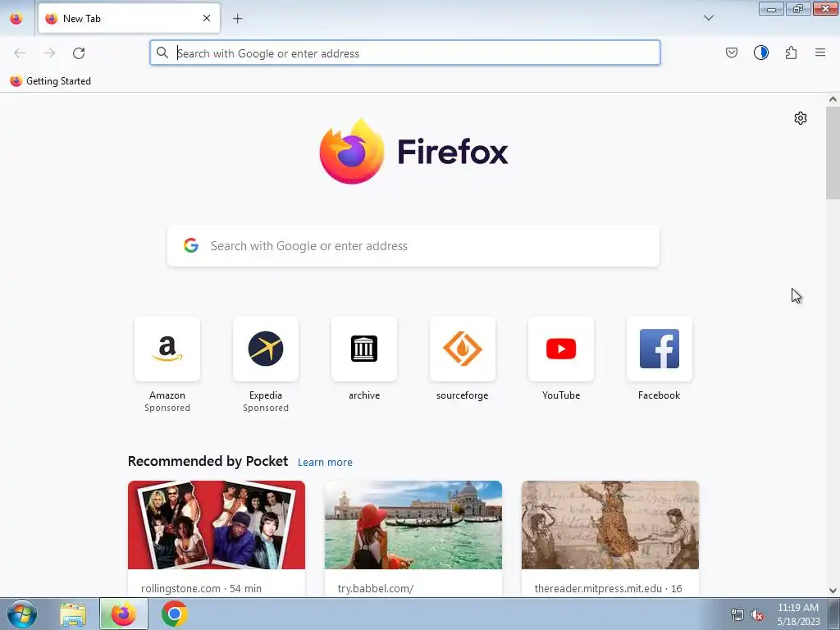Restore down the Firefox window
This screenshot has width=840, height=630.
tap(798, 8)
